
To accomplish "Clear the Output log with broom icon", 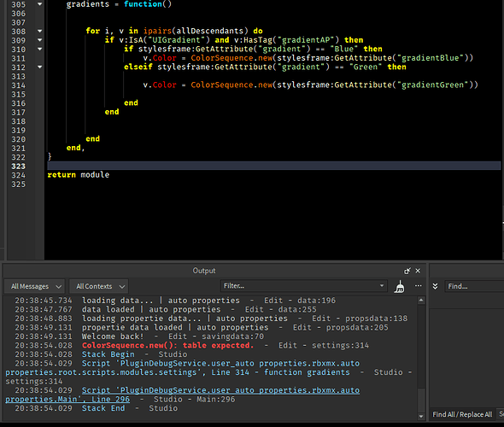I will click(400, 287).
